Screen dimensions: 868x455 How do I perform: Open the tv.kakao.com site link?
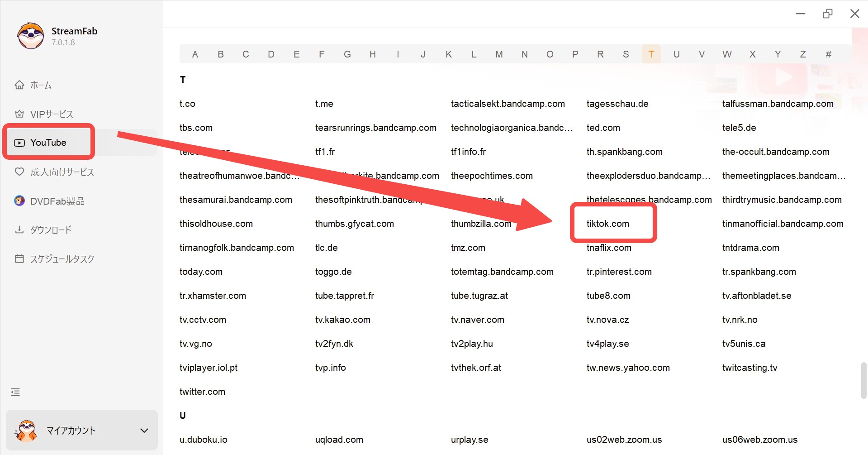point(342,320)
